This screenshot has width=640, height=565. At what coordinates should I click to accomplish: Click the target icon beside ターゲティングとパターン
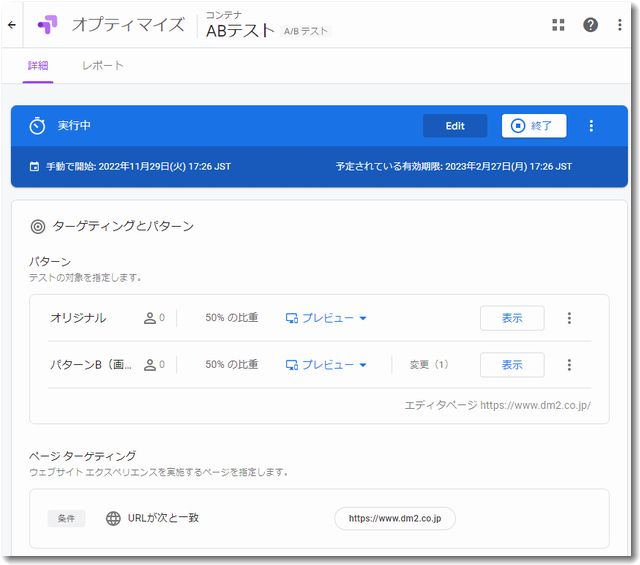(x=38, y=226)
